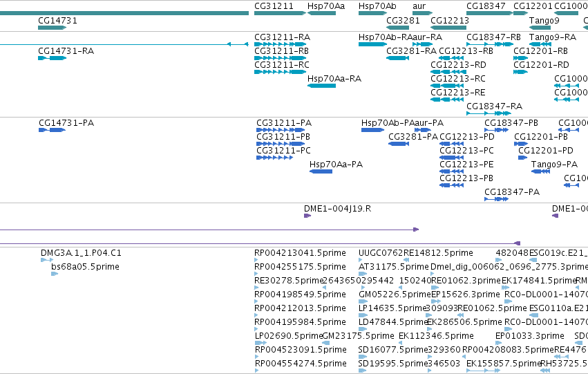Open the CG18347 gene label
This screenshot has width=588, height=374.
(486, 6)
